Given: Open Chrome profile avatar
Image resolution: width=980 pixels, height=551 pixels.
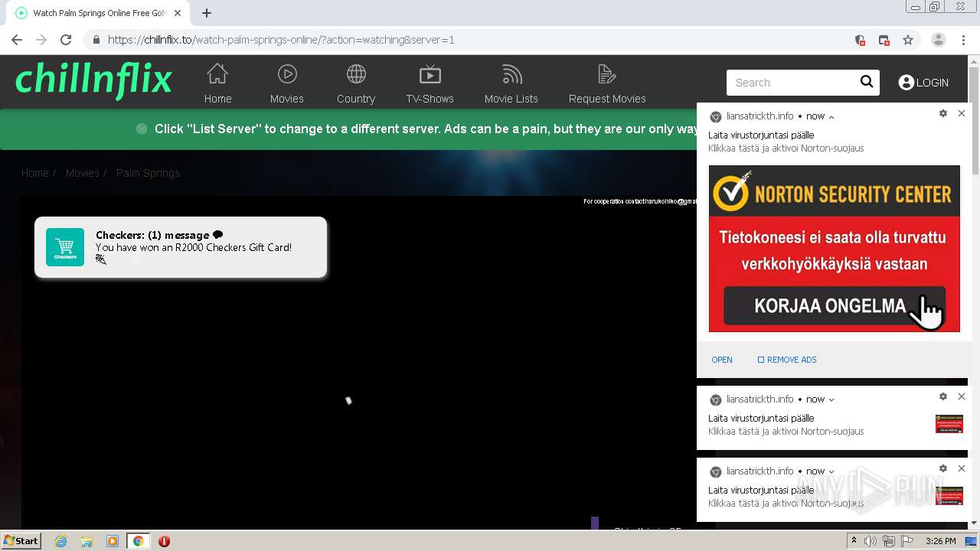Looking at the screenshot, I should pyautogui.click(x=939, y=40).
